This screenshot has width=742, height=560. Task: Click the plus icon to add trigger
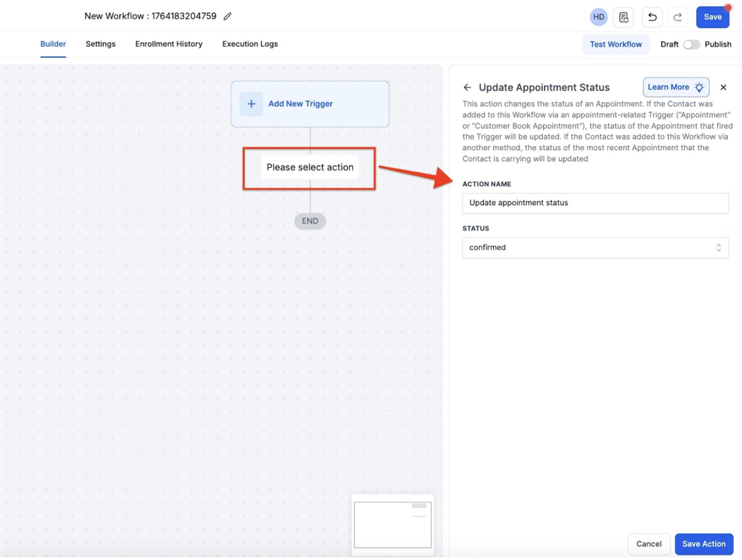pos(251,104)
